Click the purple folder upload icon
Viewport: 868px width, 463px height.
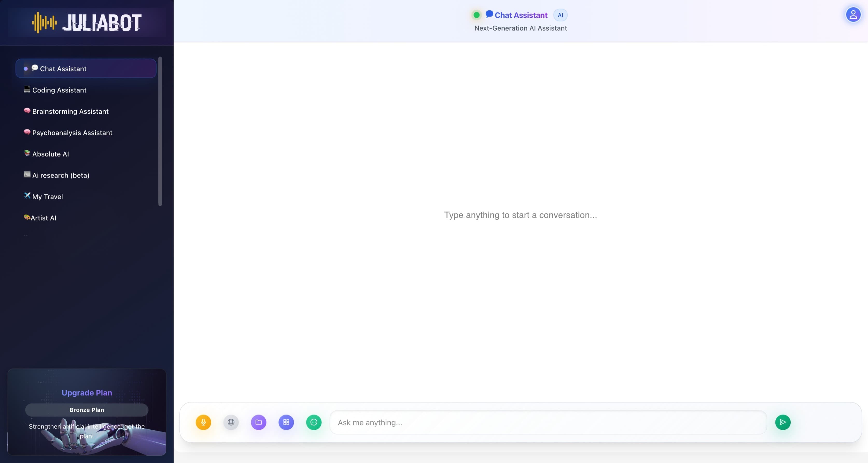click(x=258, y=422)
